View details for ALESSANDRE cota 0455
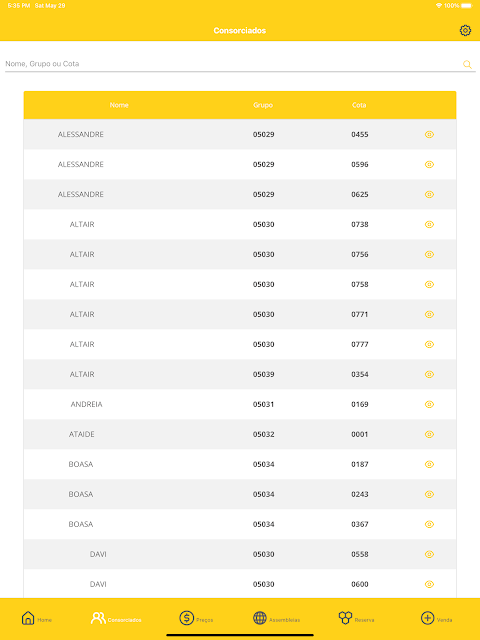 click(x=429, y=134)
